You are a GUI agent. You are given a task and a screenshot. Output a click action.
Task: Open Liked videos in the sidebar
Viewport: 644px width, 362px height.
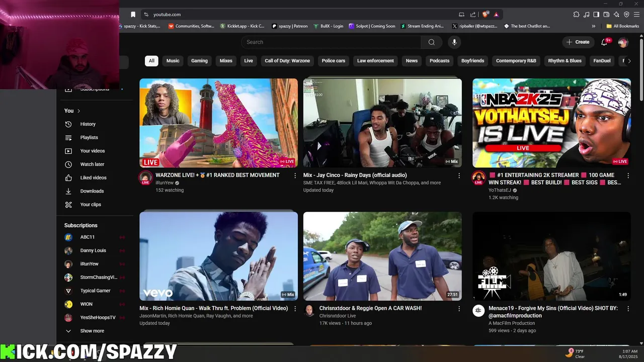click(x=93, y=177)
